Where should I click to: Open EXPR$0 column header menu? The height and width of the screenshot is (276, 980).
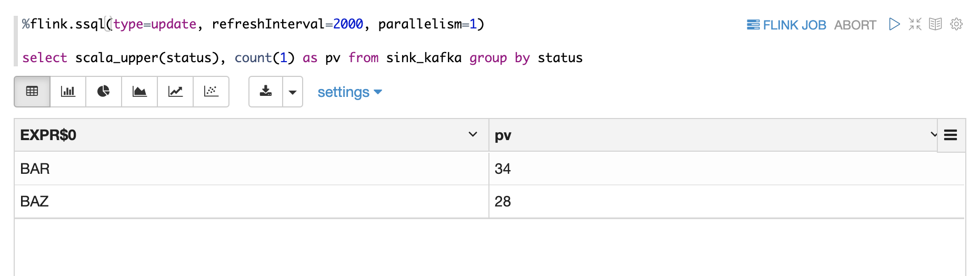(473, 135)
